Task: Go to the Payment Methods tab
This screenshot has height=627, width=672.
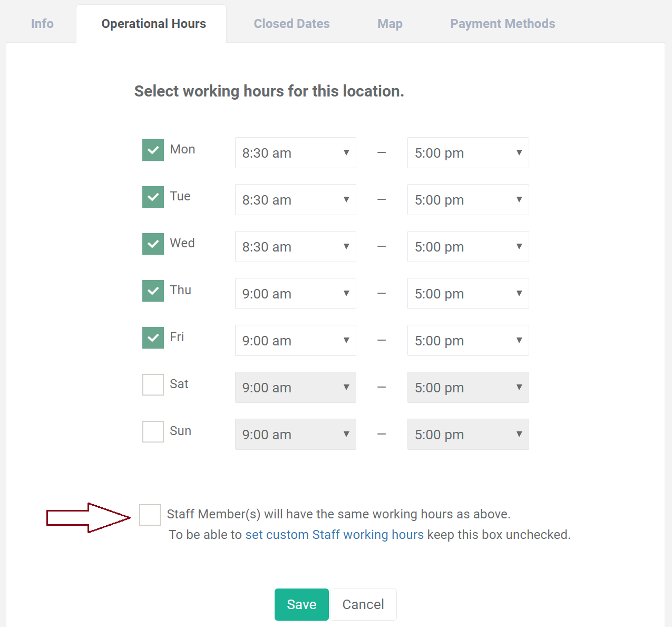Action: coord(502,23)
